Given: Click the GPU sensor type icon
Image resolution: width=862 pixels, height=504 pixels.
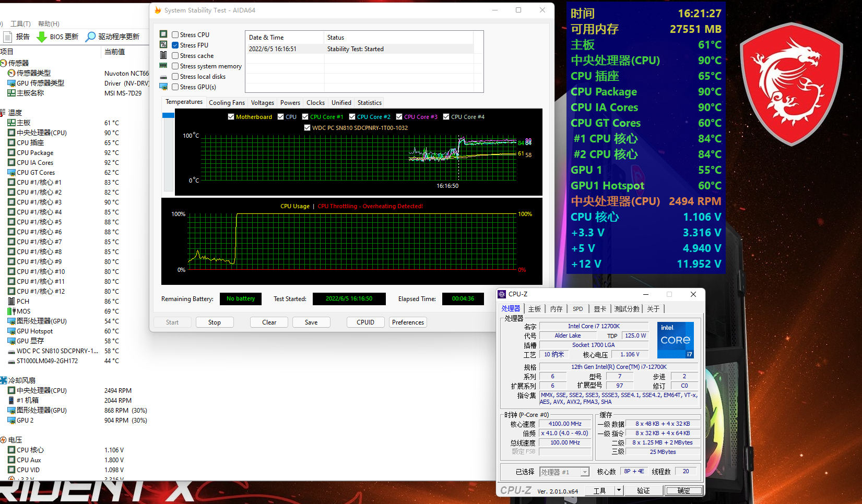Looking at the screenshot, I should 11,83.
